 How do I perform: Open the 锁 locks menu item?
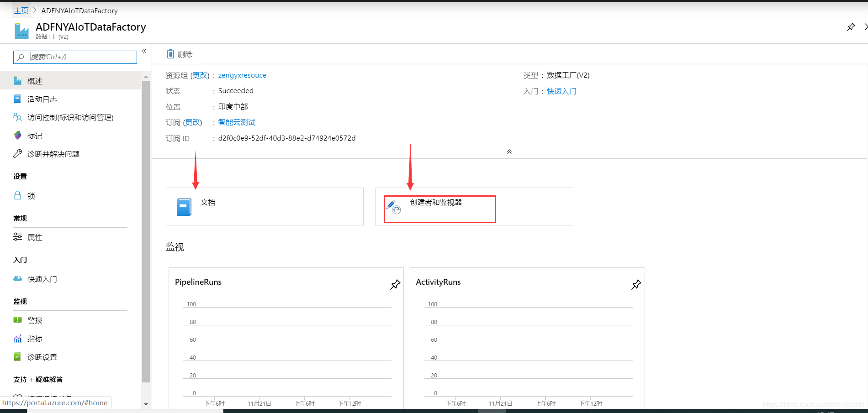click(x=71, y=196)
